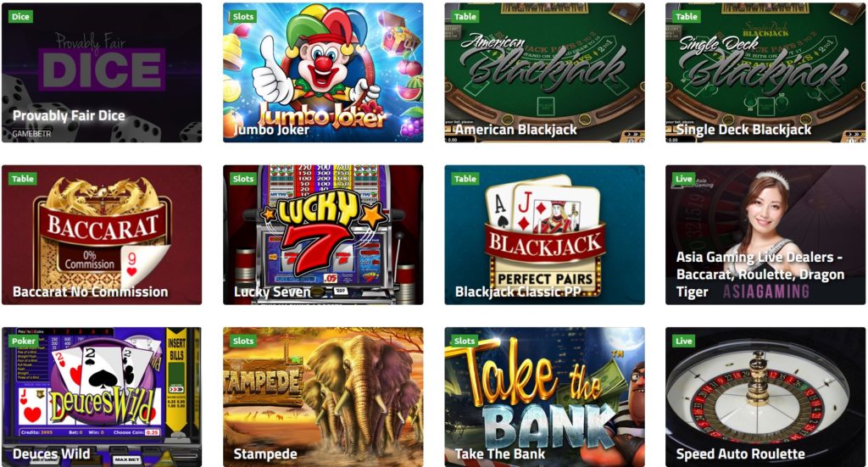Open the Blackjack Classic PP game tile

[x=545, y=235]
